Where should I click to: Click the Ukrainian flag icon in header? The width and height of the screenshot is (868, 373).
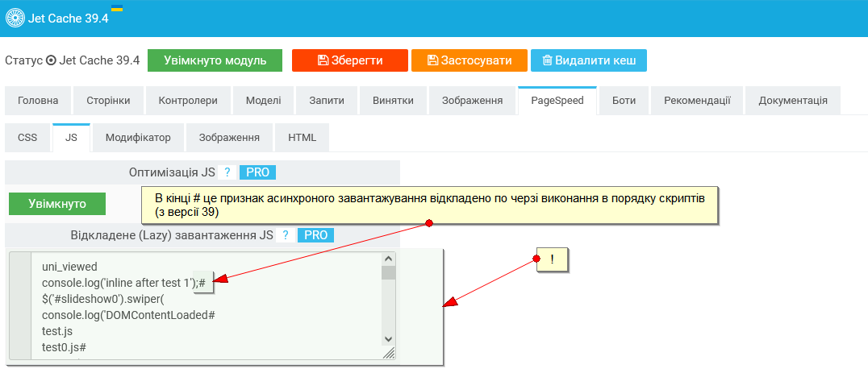pos(117,8)
